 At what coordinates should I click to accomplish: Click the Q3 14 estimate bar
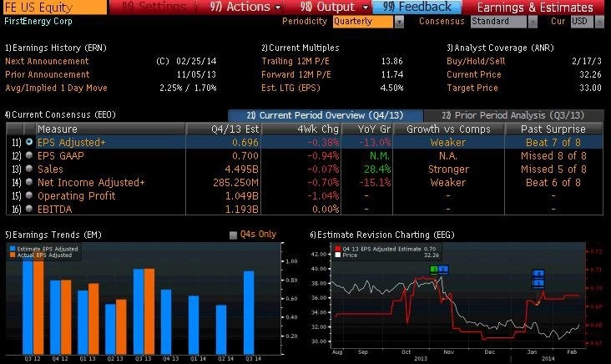tap(249, 312)
